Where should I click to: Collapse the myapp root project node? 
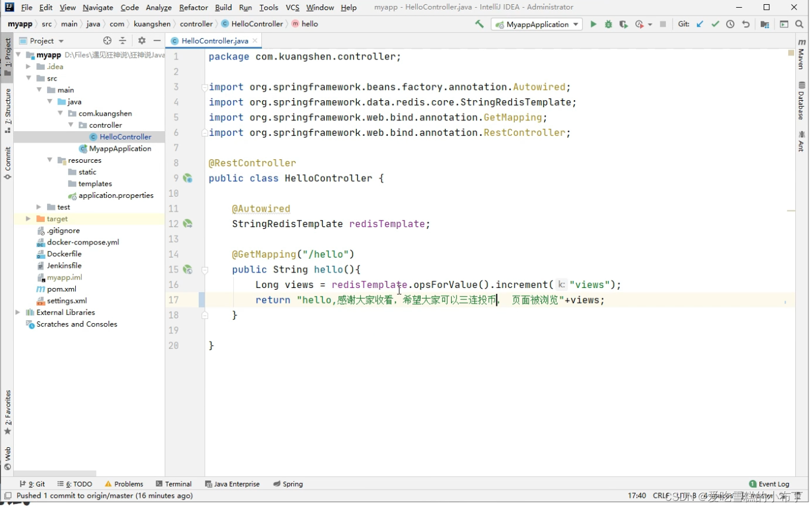[x=17, y=55]
